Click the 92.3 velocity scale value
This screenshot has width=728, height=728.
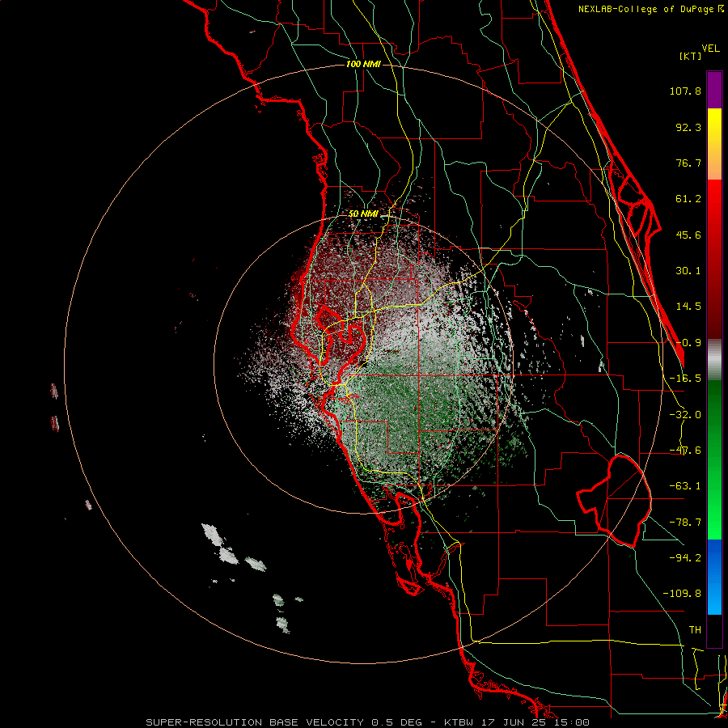688,127
